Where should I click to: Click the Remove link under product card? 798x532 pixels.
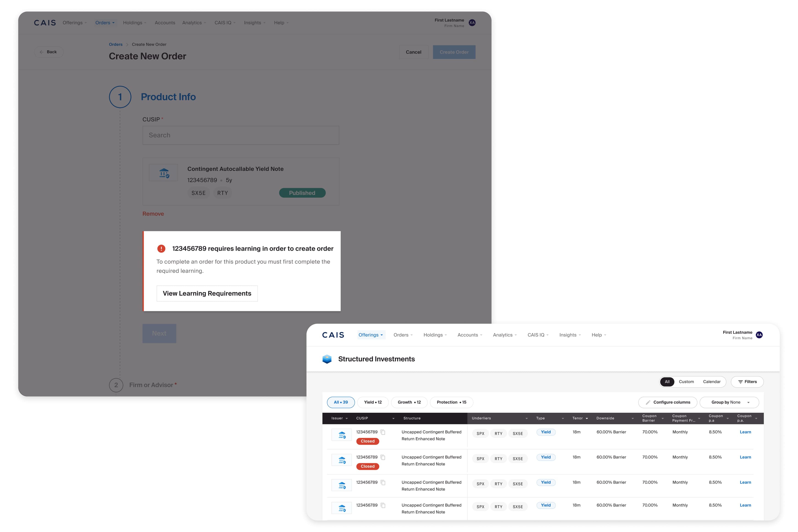pos(153,214)
